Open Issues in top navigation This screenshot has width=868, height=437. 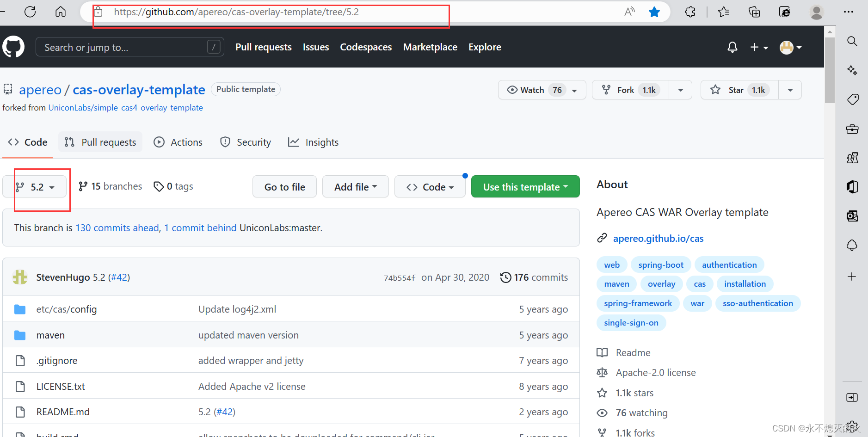[x=316, y=47]
